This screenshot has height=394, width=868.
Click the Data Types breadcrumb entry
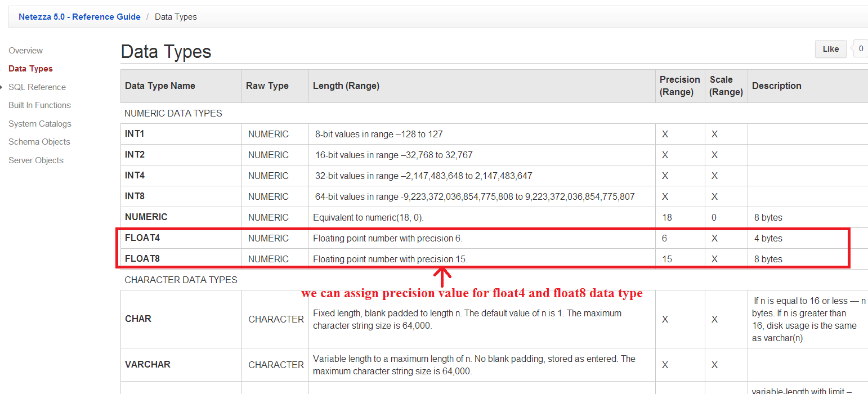176,17
